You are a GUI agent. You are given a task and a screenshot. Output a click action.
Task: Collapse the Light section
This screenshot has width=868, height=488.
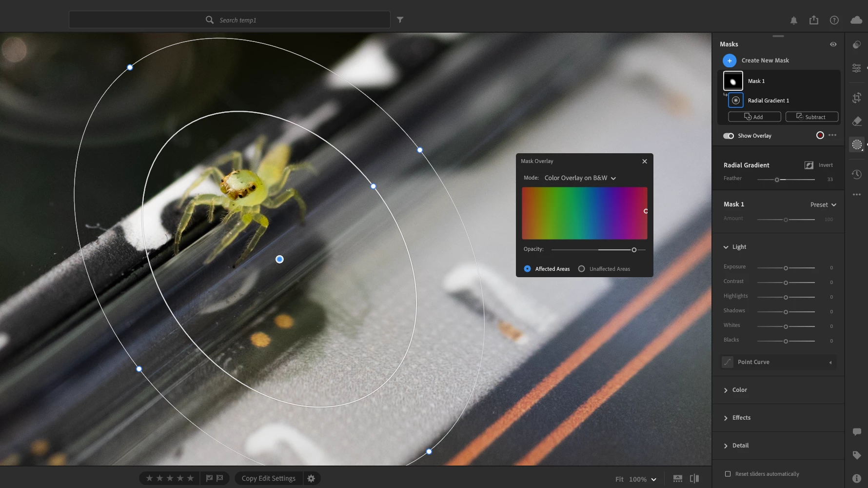pyautogui.click(x=726, y=247)
